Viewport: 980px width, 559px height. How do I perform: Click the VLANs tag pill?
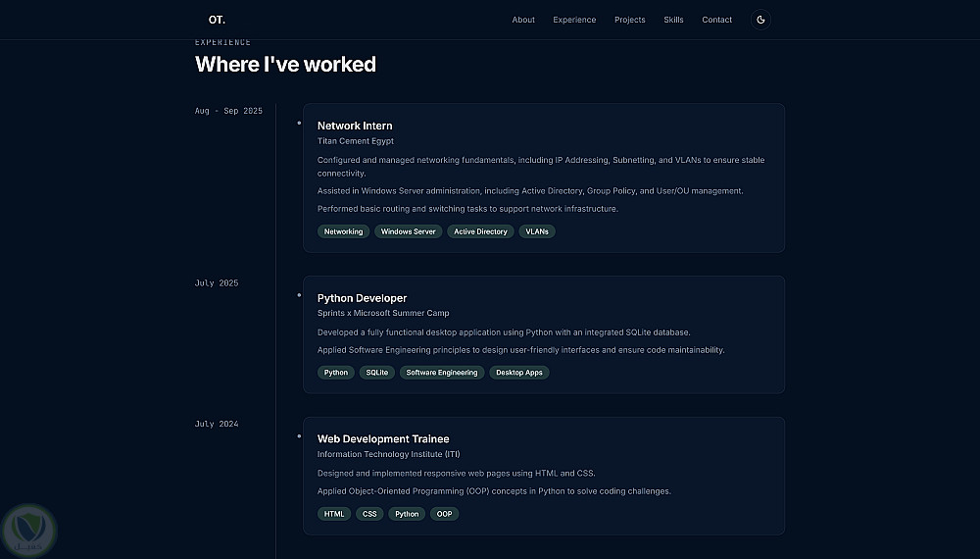537,231
